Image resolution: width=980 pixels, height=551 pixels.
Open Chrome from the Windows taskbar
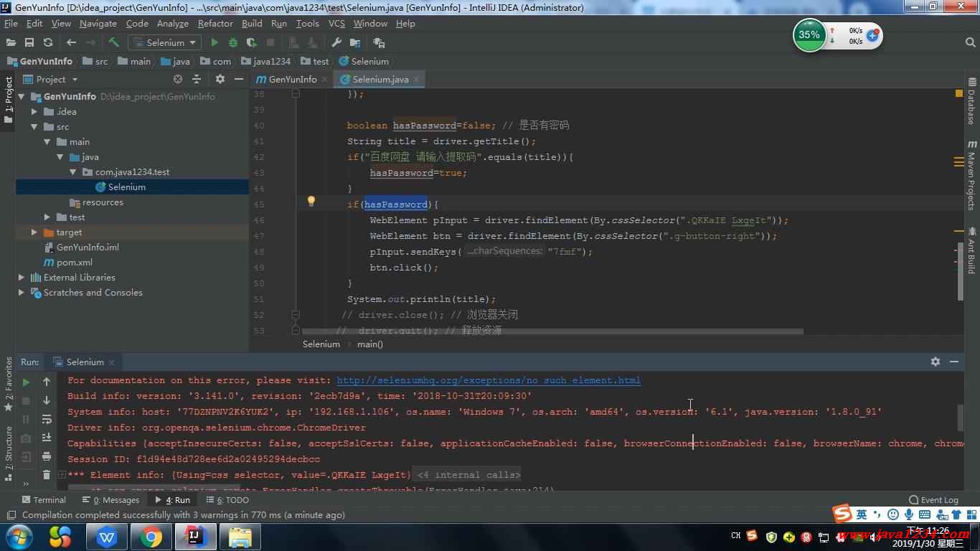point(151,536)
